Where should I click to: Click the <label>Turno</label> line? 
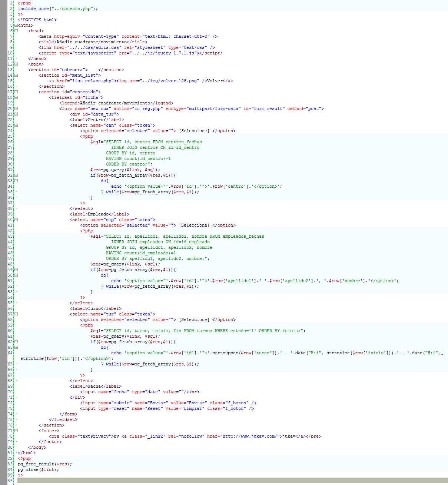(x=96, y=308)
